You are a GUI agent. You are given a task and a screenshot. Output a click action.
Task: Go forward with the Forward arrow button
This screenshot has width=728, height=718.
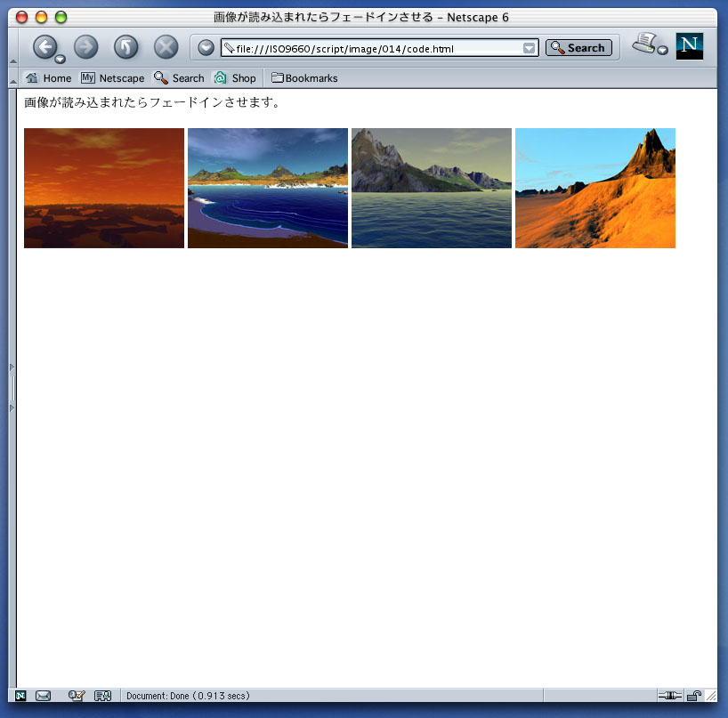pyautogui.click(x=86, y=47)
